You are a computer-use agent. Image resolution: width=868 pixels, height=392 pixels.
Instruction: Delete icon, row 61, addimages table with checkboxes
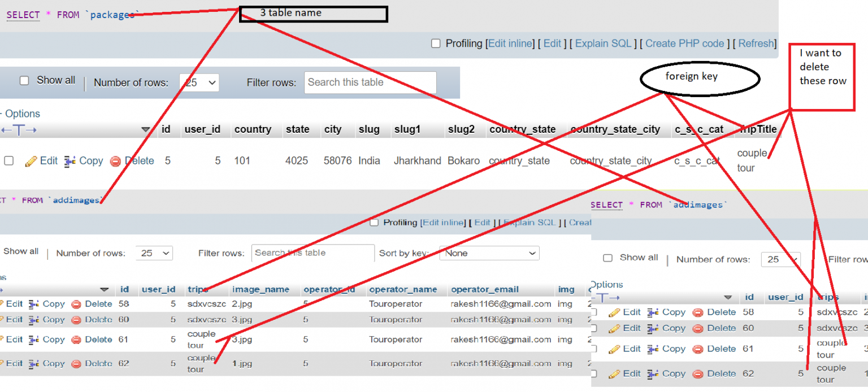click(698, 349)
